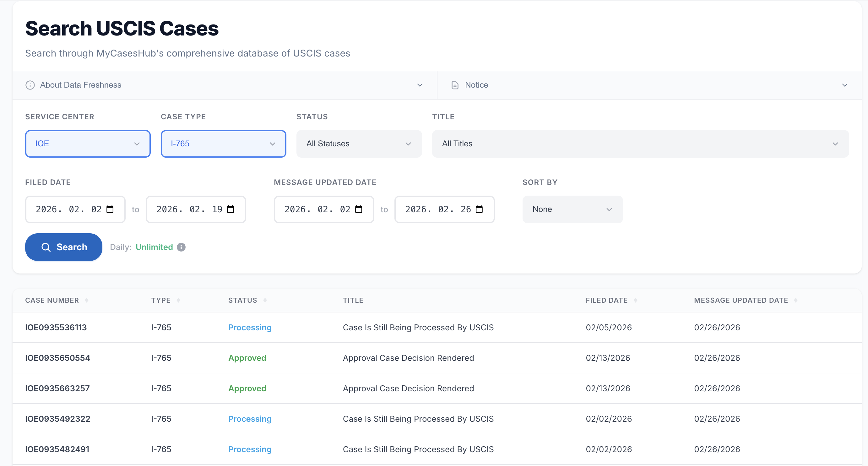The image size is (868, 466).
Task: Click filed date 02/05/2026 cell
Action: pyautogui.click(x=609, y=327)
